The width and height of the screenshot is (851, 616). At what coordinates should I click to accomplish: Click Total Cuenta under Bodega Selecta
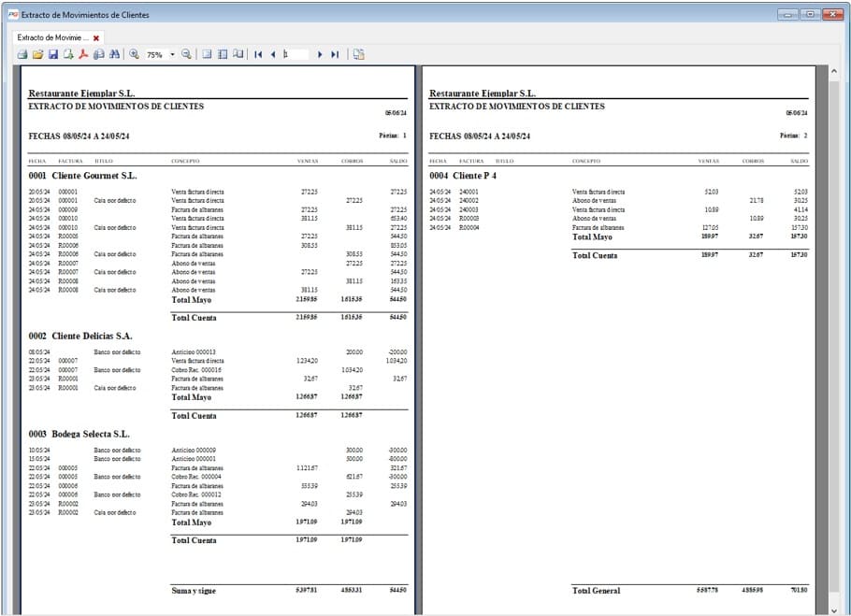coord(194,540)
